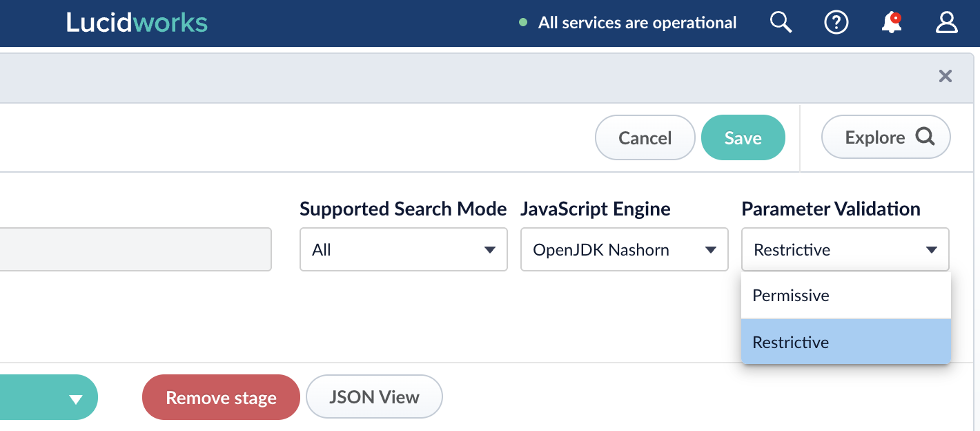Click the Lucidworks logo

(136, 21)
